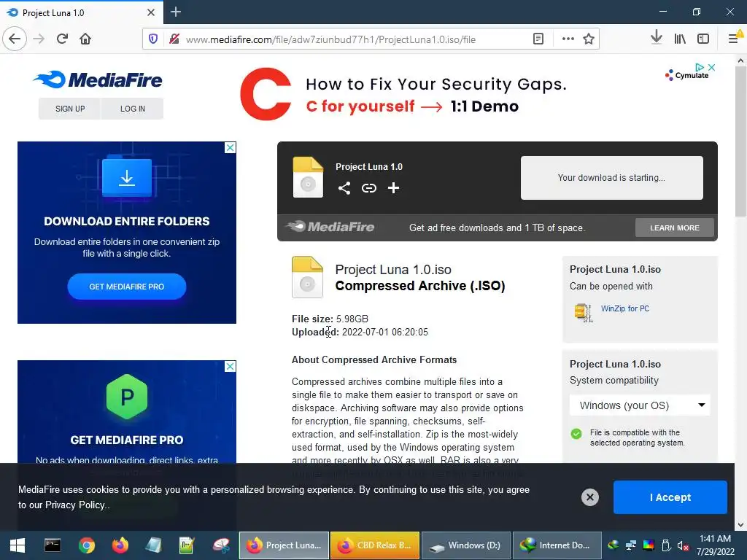Screen dimensions: 747x560
Task: Click the muted volume tray icon
Action: click(683, 545)
